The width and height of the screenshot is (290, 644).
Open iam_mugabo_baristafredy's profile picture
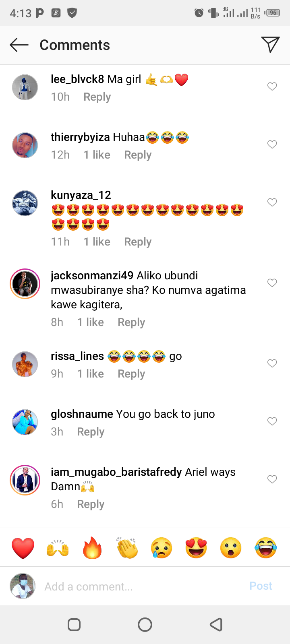(x=25, y=480)
